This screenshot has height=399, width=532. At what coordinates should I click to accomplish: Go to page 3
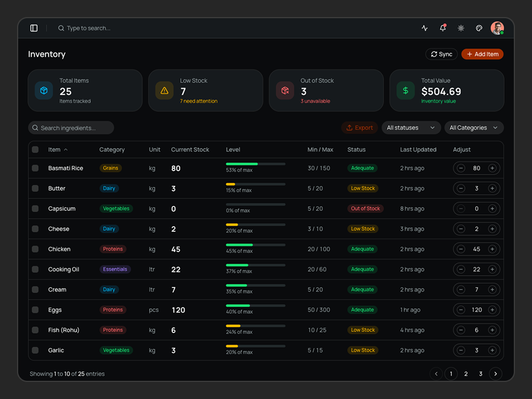[480, 374]
